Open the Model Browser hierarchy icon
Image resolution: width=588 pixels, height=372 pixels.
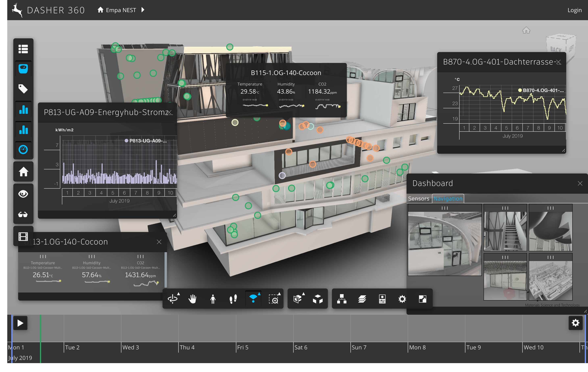pos(342,299)
